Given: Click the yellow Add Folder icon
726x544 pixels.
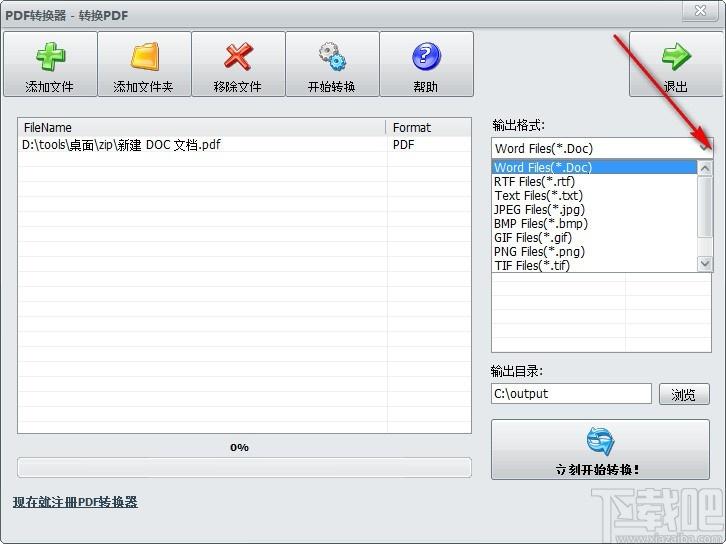Looking at the screenshot, I should (x=145, y=56).
